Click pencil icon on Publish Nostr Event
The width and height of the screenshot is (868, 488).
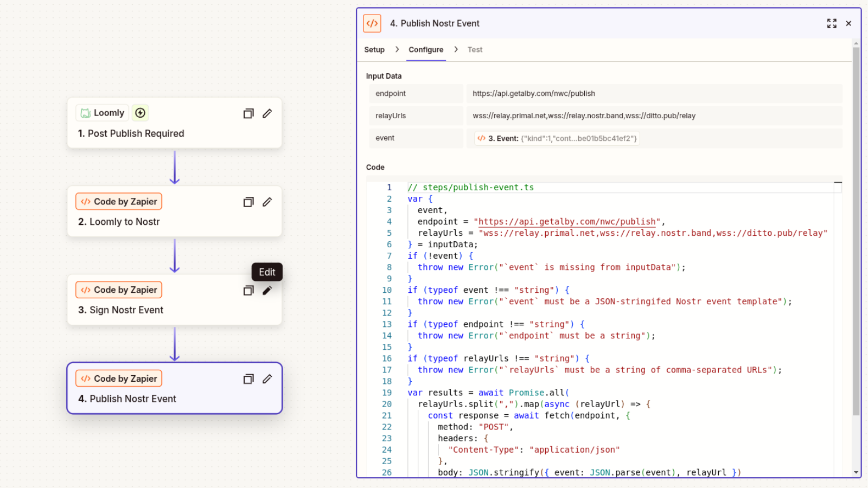267,379
